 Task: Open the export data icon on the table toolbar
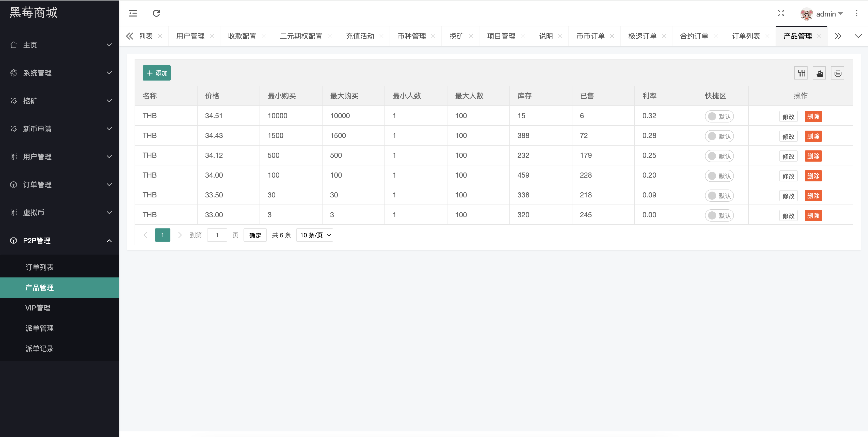click(819, 73)
